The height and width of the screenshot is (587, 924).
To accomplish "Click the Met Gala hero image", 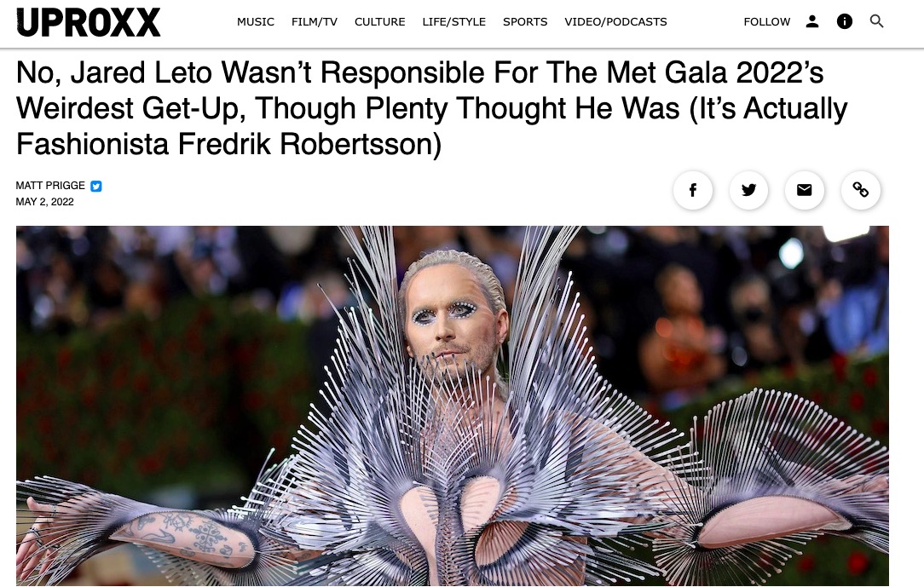I will point(452,406).
